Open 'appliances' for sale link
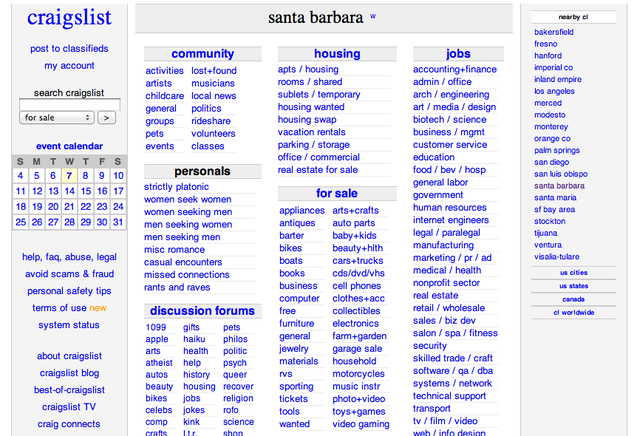640x436 pixels. tap(302, 211)
